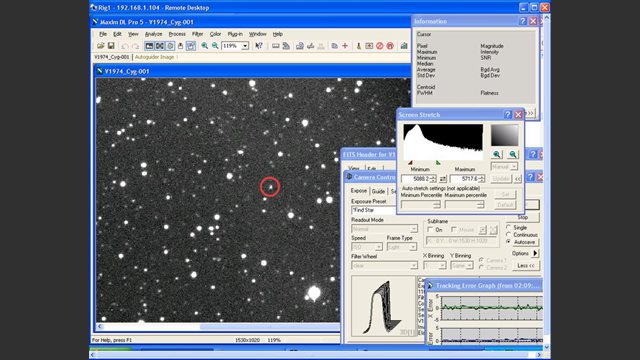The image size is (640, 360).
Task: Click the Save floppy disk icon
Action: coord(111,46)
